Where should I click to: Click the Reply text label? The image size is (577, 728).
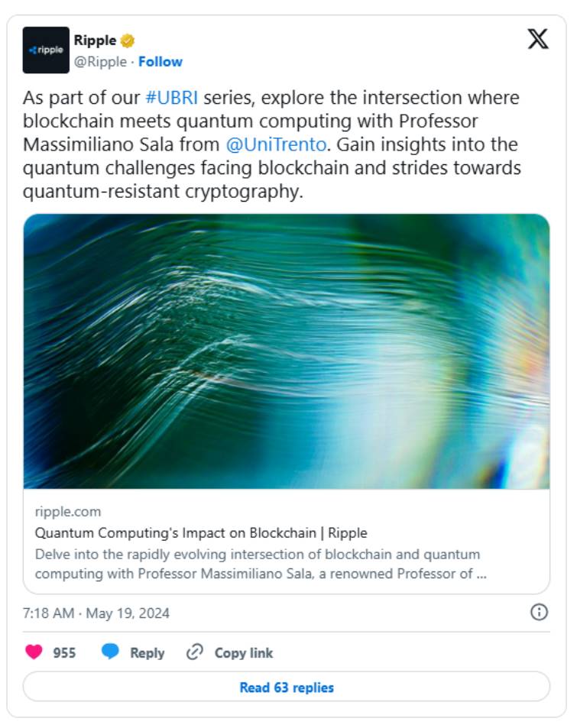[147, 653]
